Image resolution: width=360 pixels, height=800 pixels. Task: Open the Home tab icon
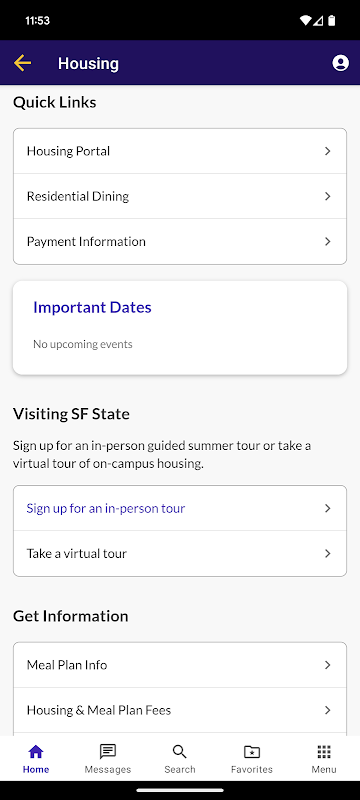[x=36, y=752]
